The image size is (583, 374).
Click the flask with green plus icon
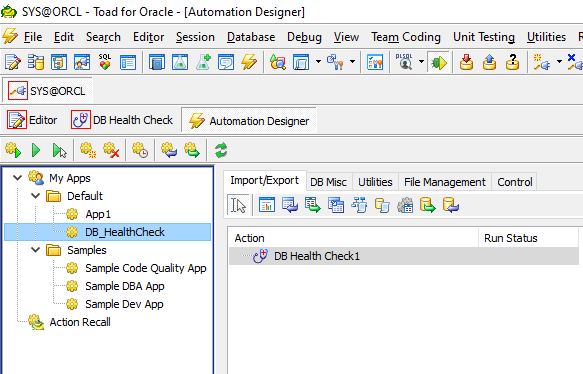point(203,62)
